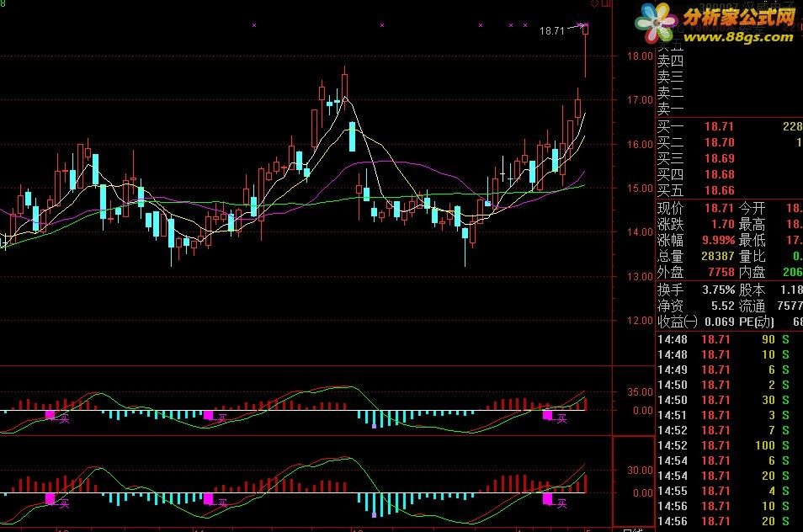Image resolution: width=803 pixels, height=532 pixels.
Task: Select the 买三 bid row at 18.69
Action: (729, 158)
